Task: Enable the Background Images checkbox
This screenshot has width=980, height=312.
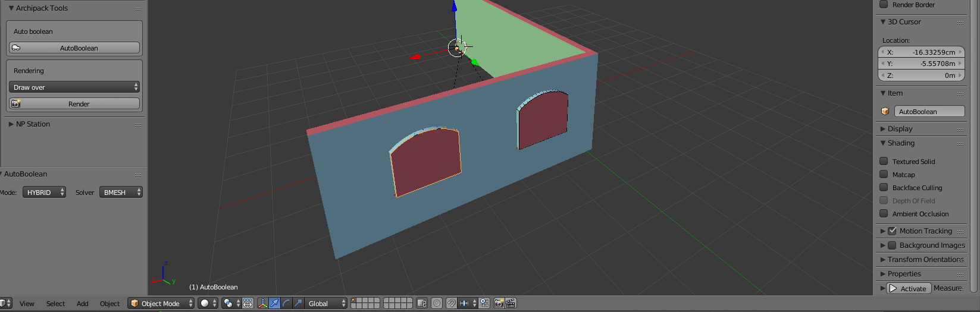Action: click(892, 245)
